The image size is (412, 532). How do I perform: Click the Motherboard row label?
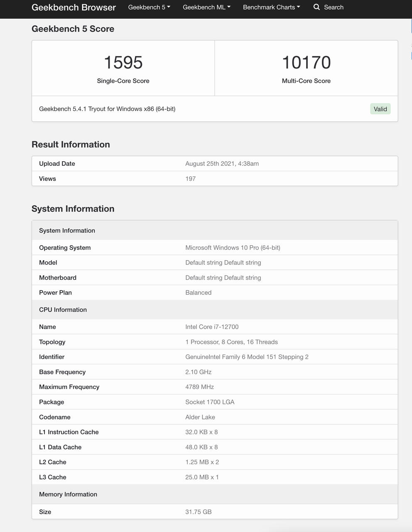(58, 278)
